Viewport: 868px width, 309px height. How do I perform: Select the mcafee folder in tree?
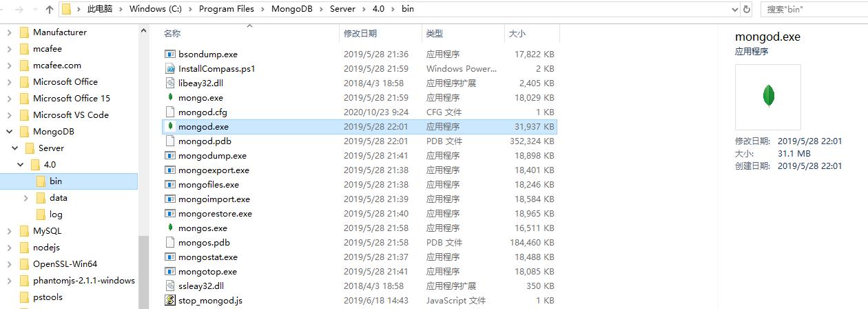[48, 49]
